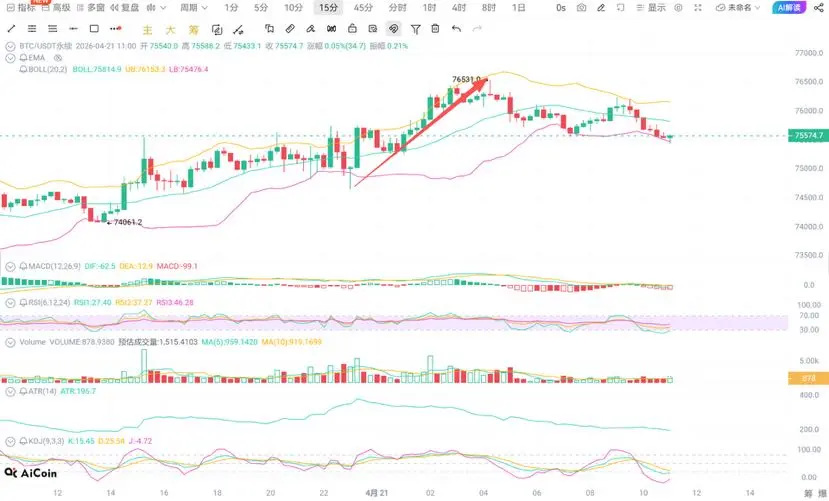Click the price-range tool next to 筹

[x=217, y=29]
